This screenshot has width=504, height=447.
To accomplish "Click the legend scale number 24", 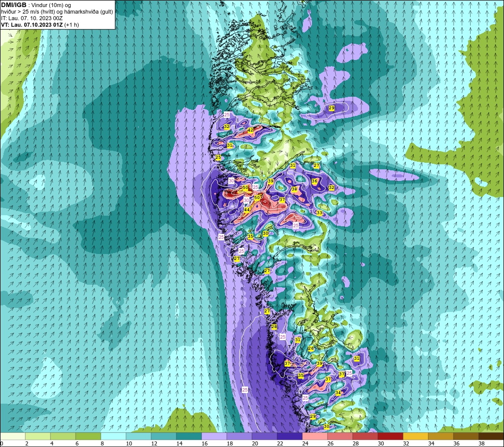I will pos(305,444).
